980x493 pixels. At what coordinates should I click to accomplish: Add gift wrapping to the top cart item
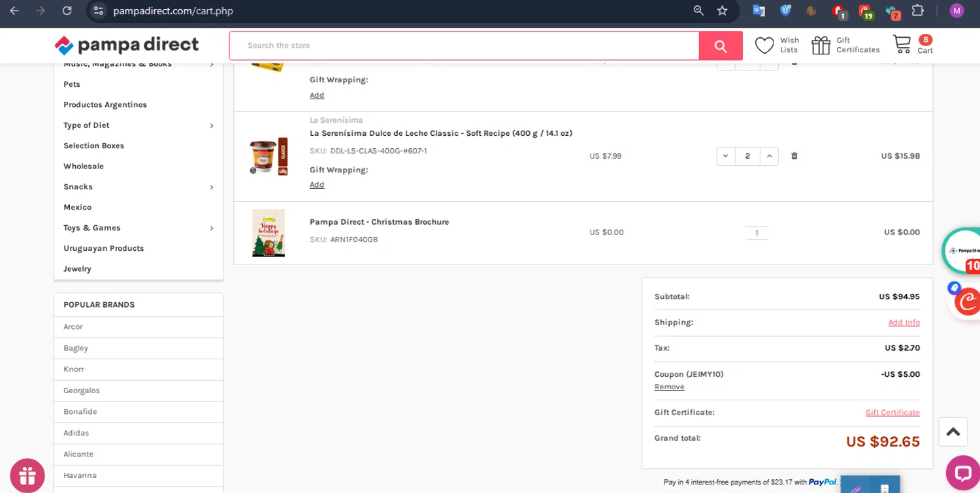click(317, 95)
